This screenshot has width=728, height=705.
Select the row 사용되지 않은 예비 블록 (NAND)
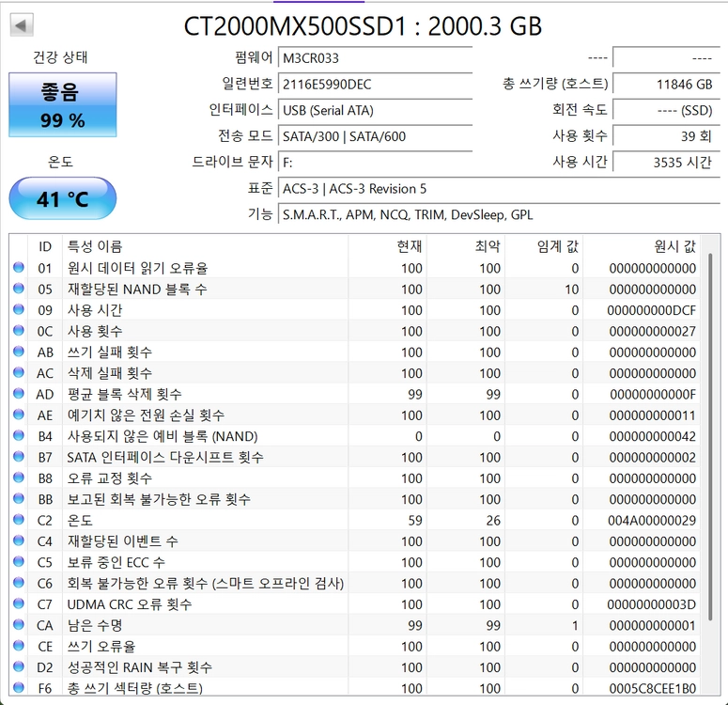click(355, 436)
